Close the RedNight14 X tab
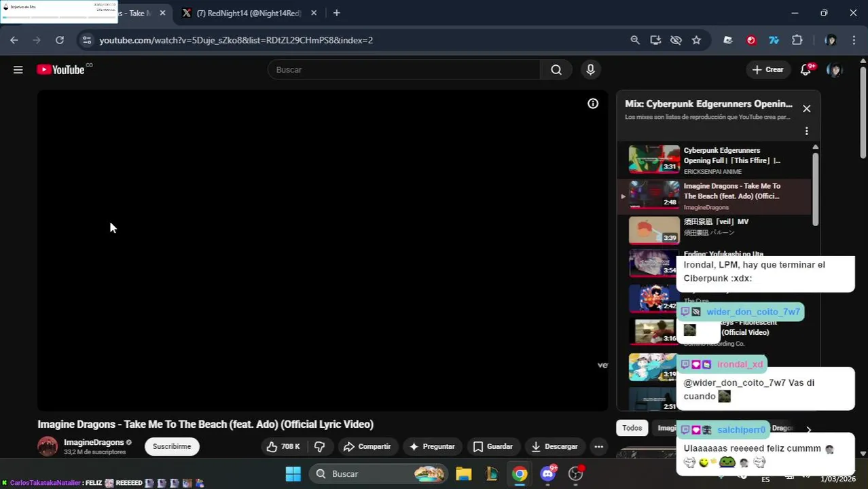Image resolution: width=868 pixels, height=489 pixels. [313, 13]
